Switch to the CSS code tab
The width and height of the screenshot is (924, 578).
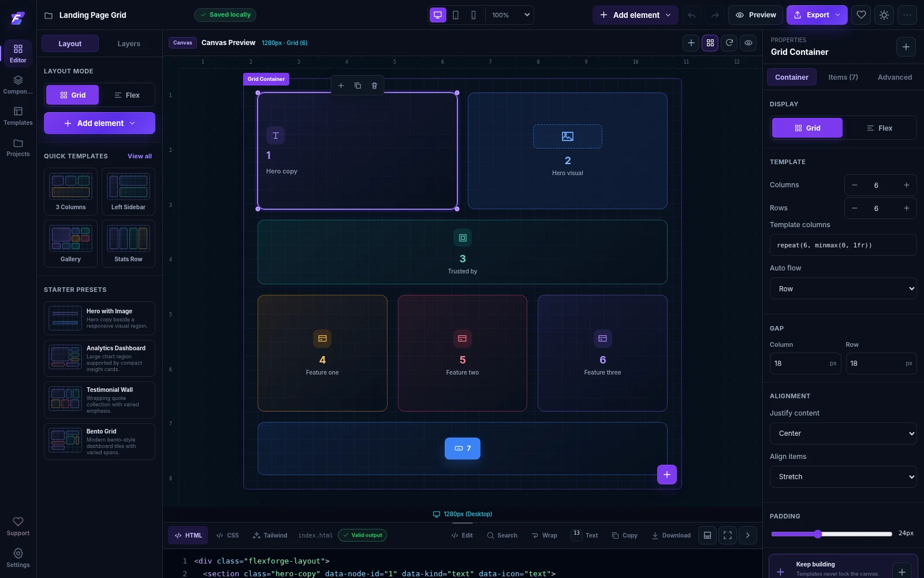(227, 535)
